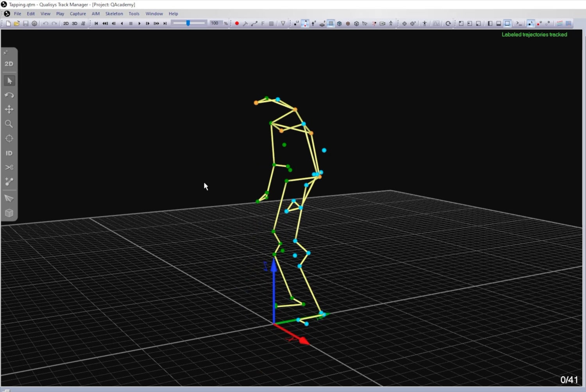Toggle the unidentified trajectories U button
Screen dimensions: 586x392
[539, 23]
